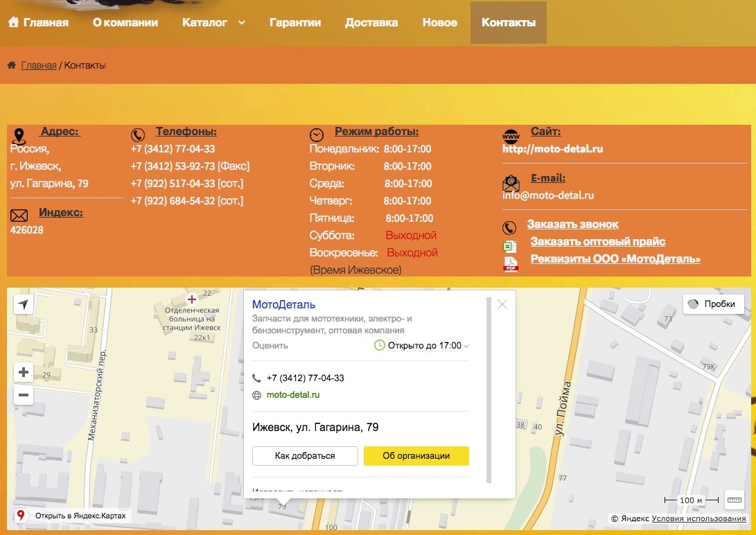Click the info@moto-detal.ru email address
The height and width of the screenshot is (535, 756).
point(548,195)
